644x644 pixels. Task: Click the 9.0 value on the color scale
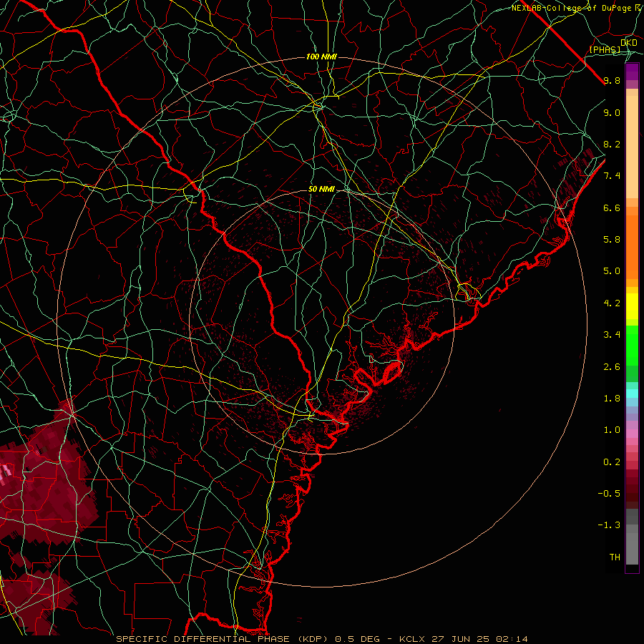point(612,112)
